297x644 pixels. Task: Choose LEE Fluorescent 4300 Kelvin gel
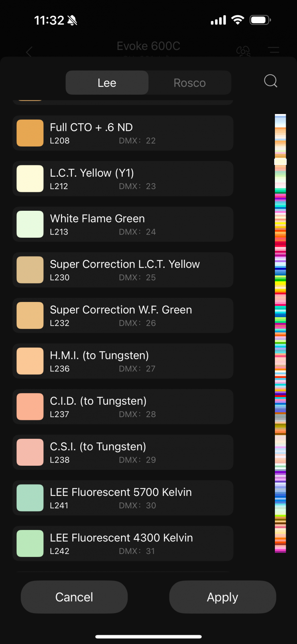coord(123,543)
